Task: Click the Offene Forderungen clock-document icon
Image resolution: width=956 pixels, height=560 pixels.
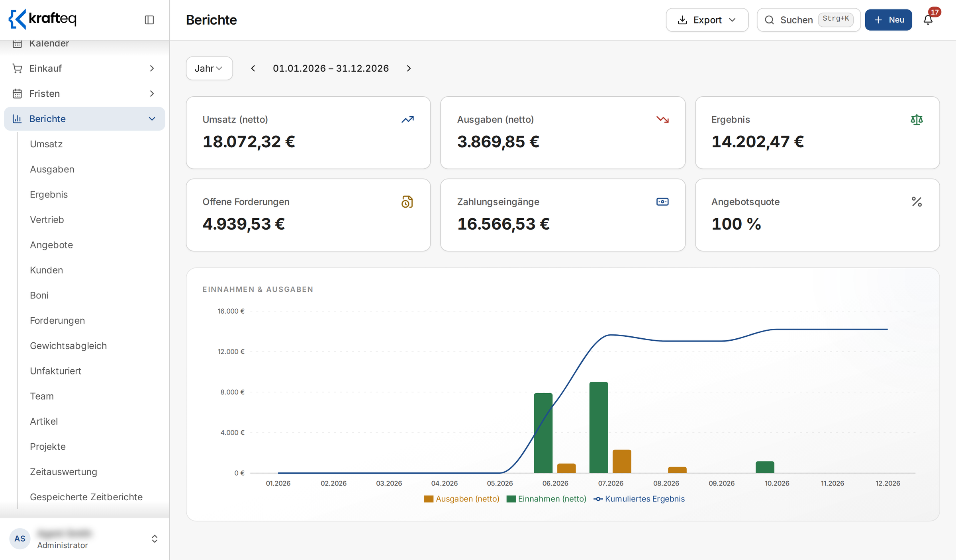Action: tap(407, 202)
